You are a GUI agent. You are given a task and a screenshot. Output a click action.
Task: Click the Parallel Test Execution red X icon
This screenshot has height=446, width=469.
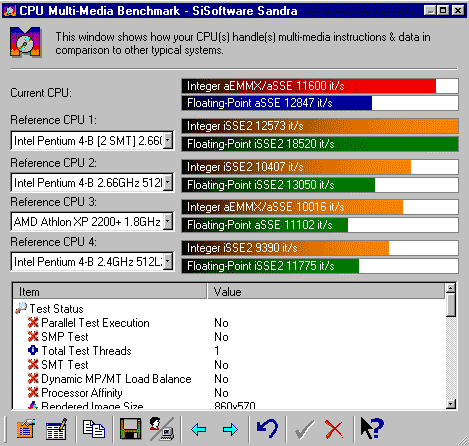click(x=33, y=322)
